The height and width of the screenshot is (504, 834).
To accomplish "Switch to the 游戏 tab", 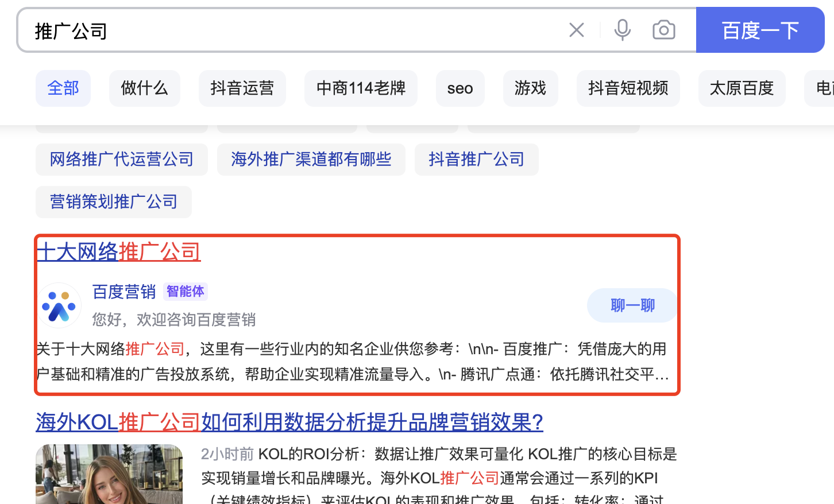I will [x=530, y=88].
